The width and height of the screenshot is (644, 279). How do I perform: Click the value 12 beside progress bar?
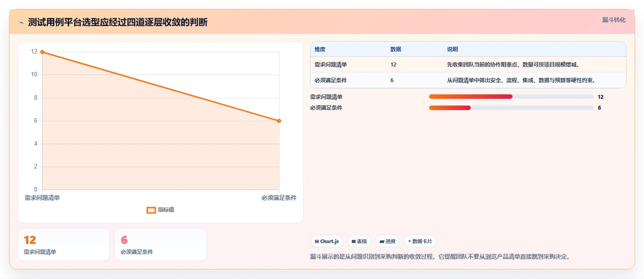point(600,97)
